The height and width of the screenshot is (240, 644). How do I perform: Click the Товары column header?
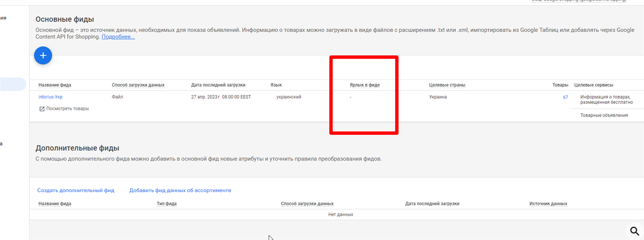click(x=561, y=85)
